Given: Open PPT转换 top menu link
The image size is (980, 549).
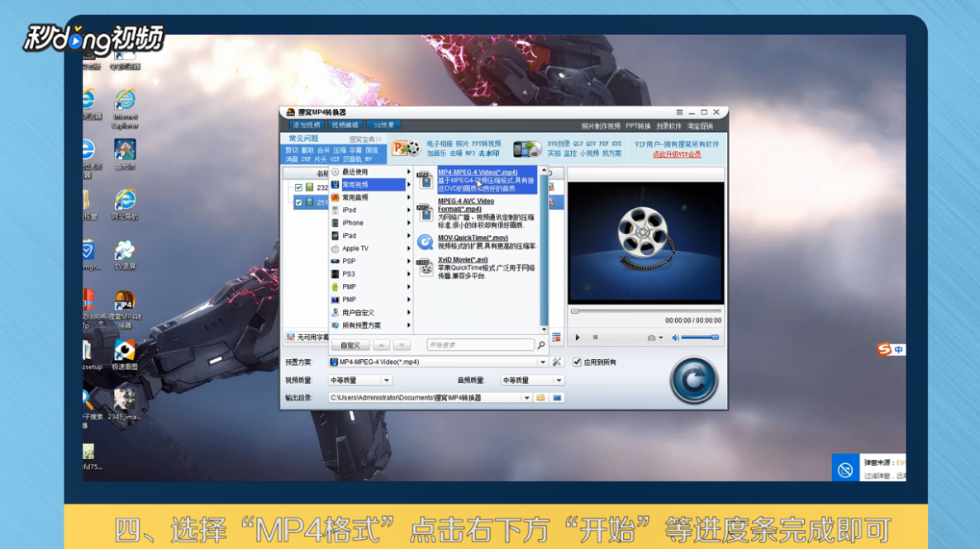Looking at the screenshot, I should click(x=638, y=126).
